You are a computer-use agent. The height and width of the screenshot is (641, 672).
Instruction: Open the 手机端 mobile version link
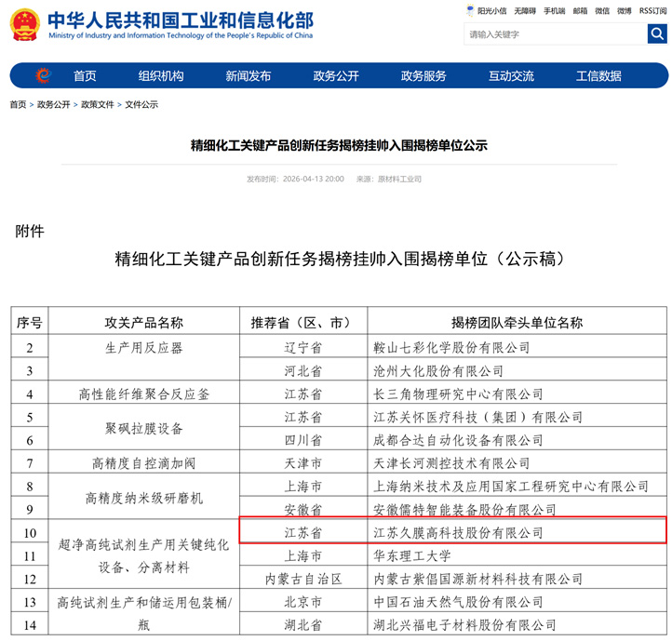pos(555,11)
